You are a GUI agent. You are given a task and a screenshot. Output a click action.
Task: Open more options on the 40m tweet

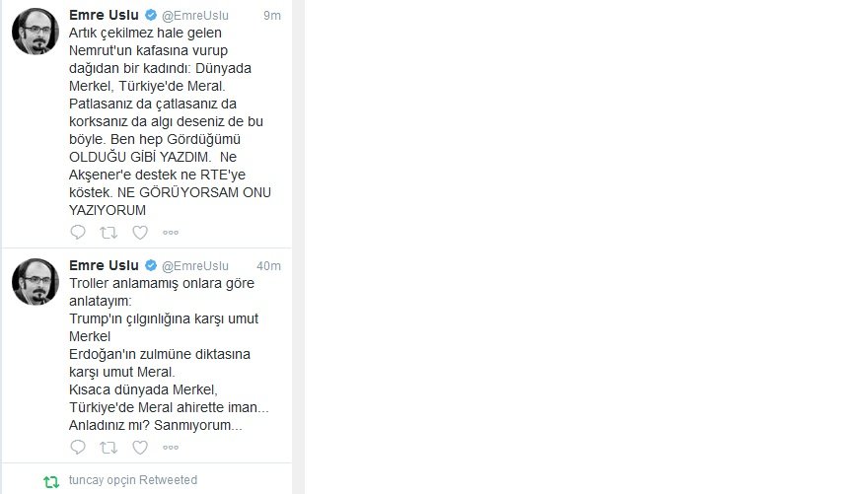pos(171,447)
